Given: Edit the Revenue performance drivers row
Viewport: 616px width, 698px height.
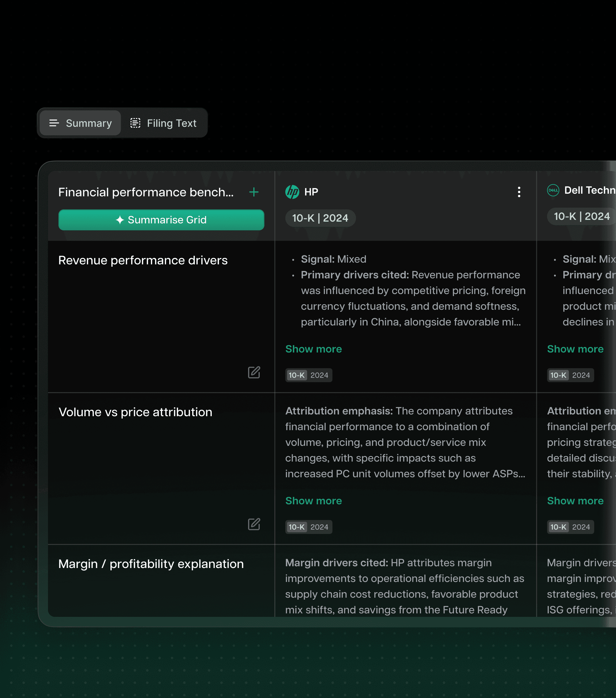Looking at the screenshot, I should tap(254, 372).
